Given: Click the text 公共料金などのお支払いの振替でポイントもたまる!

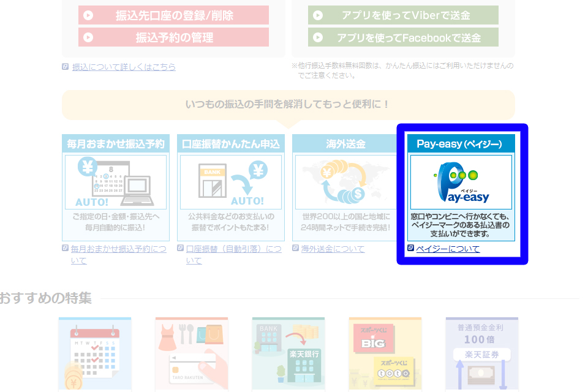Looking at the screenshot, I should (x=231, y=222).
